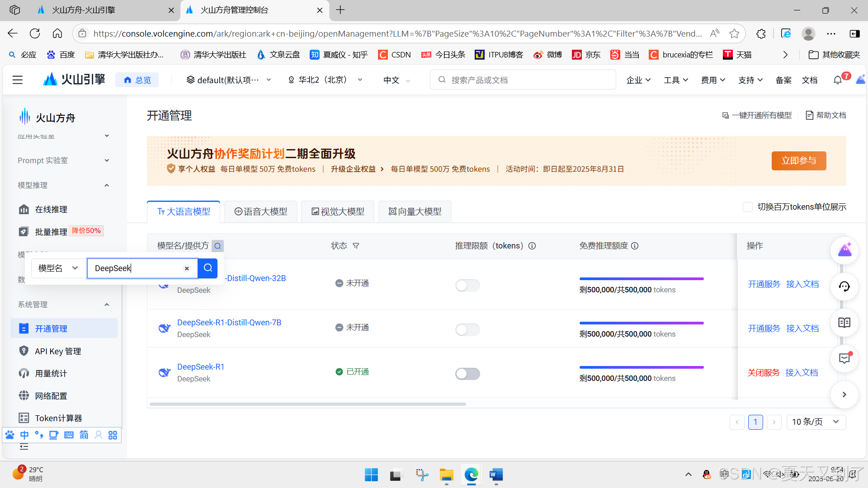Open the customer service headset icon
The width and height of the screenshot is (868, 488).
tap(844, 286)
